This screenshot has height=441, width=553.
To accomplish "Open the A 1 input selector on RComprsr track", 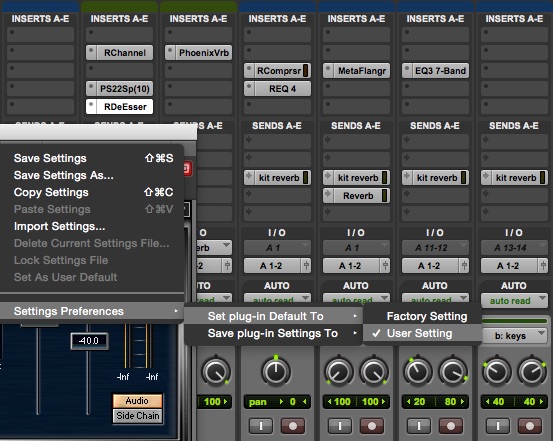I will [x=277, y=248].
